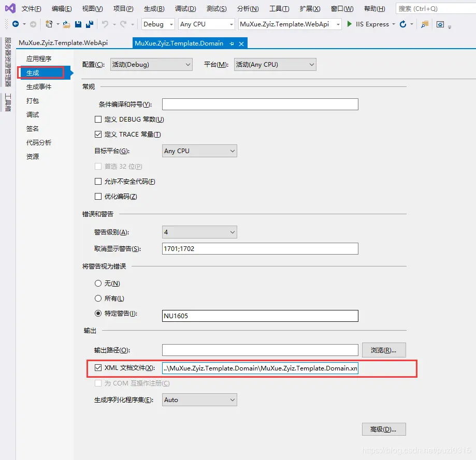Select 应用程序 in the properties sidebar
The width and height of the screenshot is (476, 460).
pyautogui.click(x=39, y=58)
